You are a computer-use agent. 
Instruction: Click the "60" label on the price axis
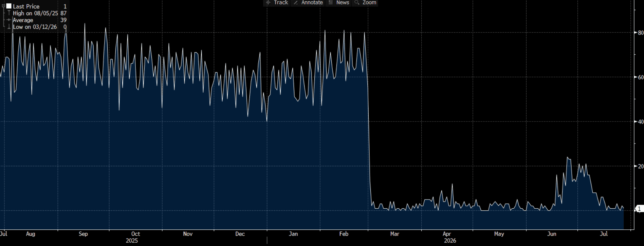click(641, 77)
